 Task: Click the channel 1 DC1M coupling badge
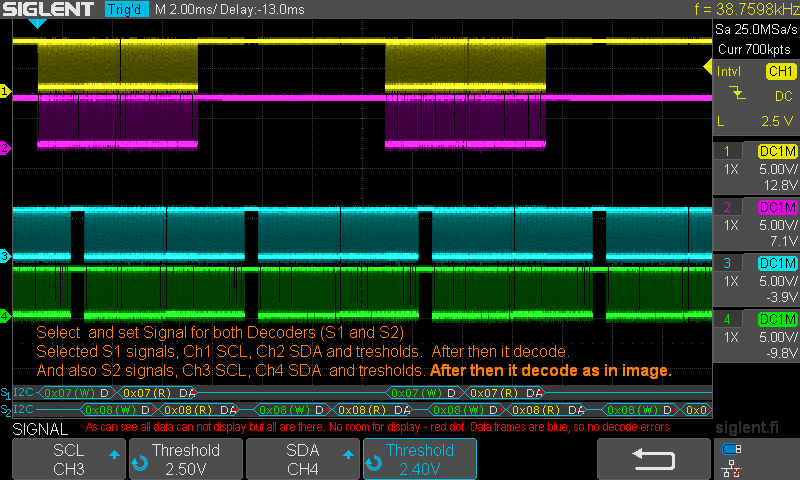778,151
